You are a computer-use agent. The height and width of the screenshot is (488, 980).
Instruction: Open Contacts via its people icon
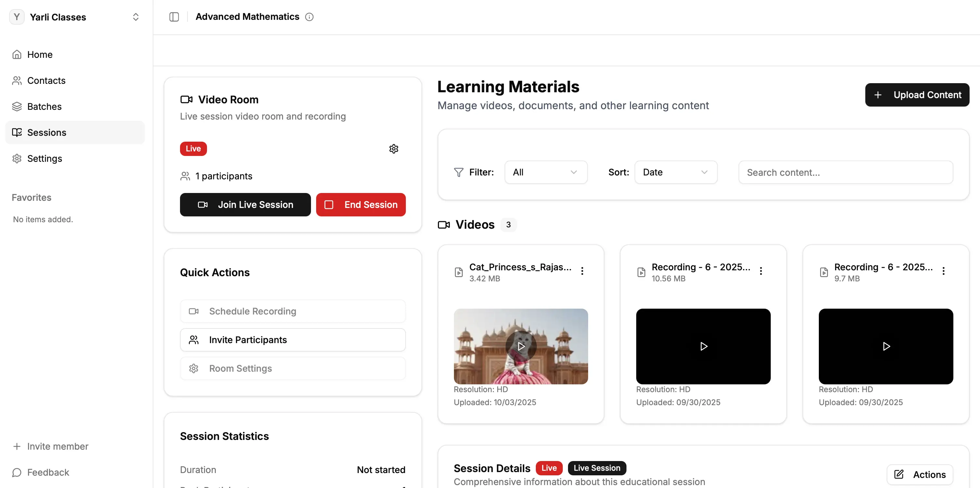[17, 80]
